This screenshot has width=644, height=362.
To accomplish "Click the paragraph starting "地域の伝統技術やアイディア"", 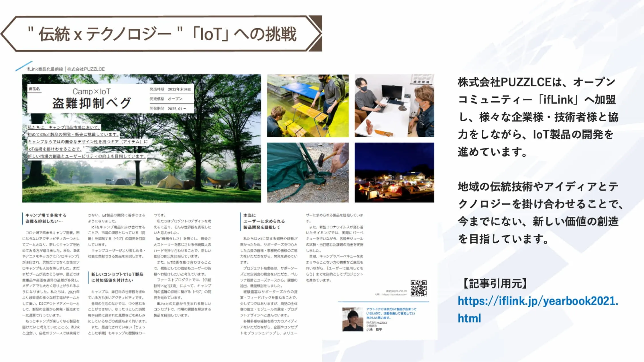I will 540,213.
